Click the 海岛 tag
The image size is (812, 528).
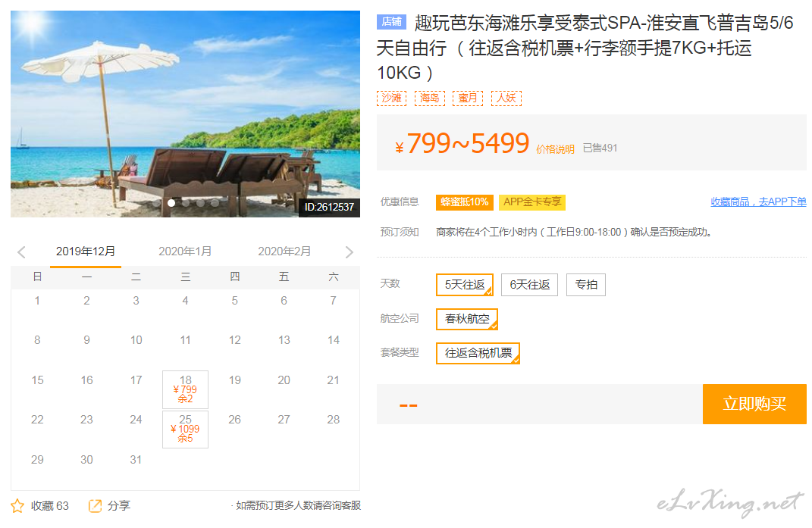430,98
